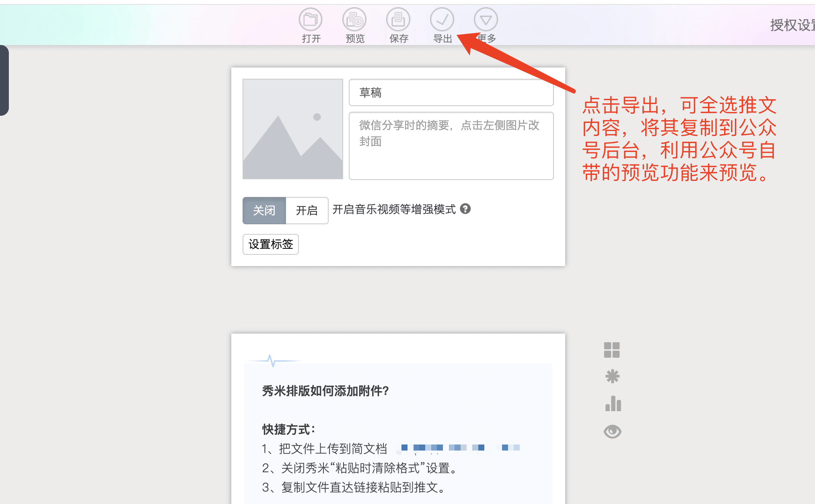Click the asterisk icon in right sidebar
The image size is (815, 504).
point(612,377)
